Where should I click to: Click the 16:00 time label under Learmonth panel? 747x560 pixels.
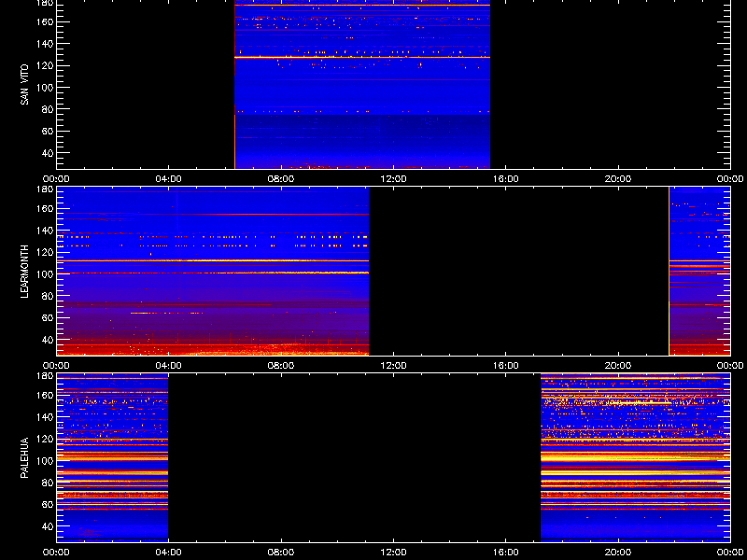506,366
